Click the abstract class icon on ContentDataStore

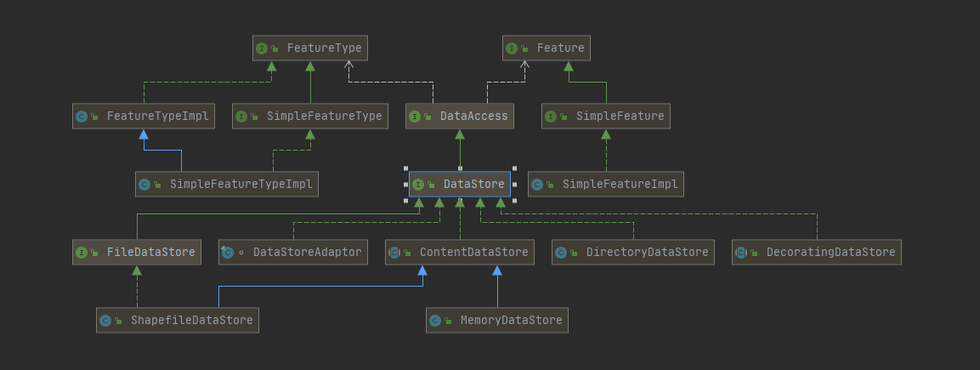[394, 253]
